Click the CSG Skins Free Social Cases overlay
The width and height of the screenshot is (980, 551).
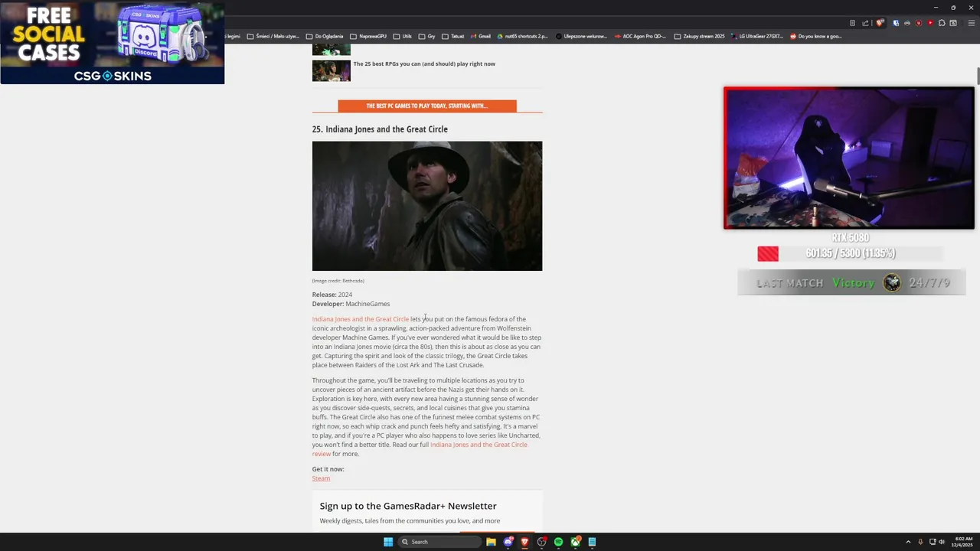tap(113, 42)
